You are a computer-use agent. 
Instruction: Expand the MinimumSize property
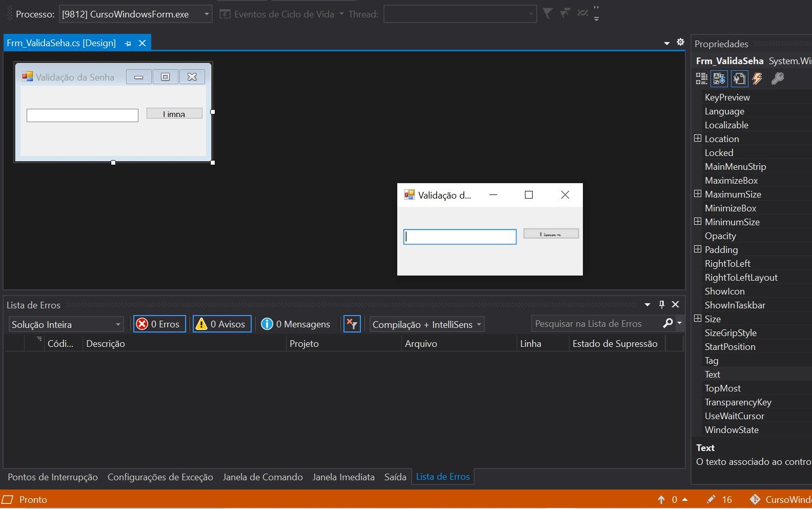click(x=698, y=221)
